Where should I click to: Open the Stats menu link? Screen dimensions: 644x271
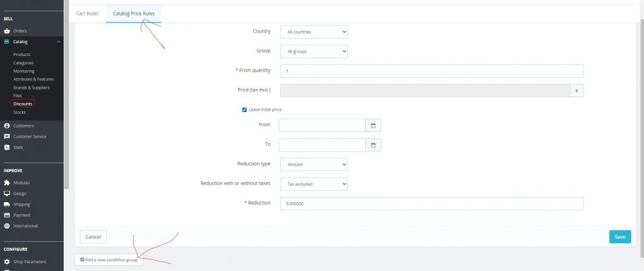click(x=18, y=147)
